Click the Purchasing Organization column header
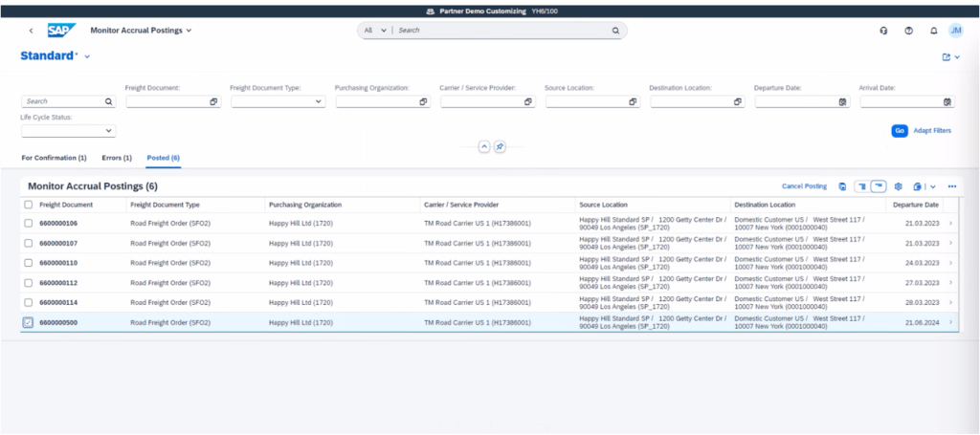The height and width of the screenshot is (435, 980). coord(305,205)
